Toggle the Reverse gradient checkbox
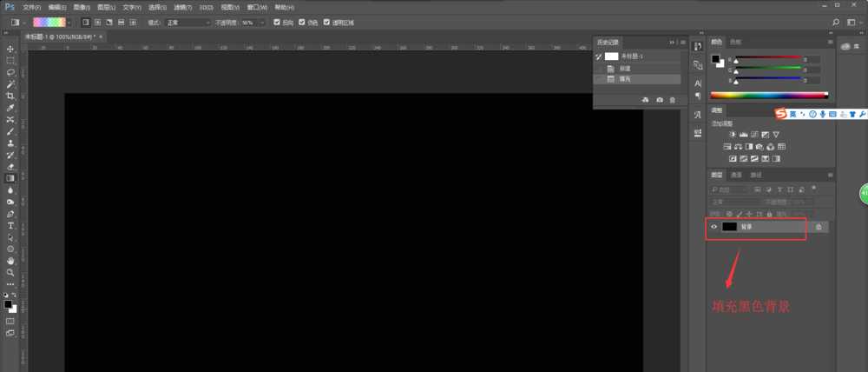868x372 pixels. click(x=278, y=23)
